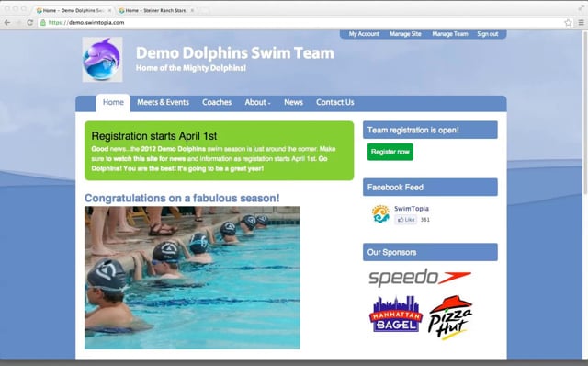Image resolution: width=588 pixels, height=366 pixels.
Task: Open the Pizza Hut sponsor logo
Action: pos(450,317)
